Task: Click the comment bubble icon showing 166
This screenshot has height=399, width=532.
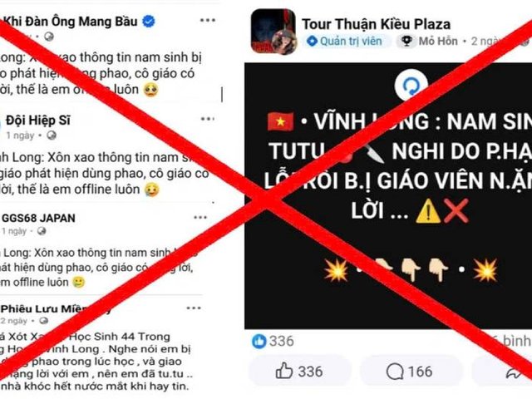Action: coord(410,372)
